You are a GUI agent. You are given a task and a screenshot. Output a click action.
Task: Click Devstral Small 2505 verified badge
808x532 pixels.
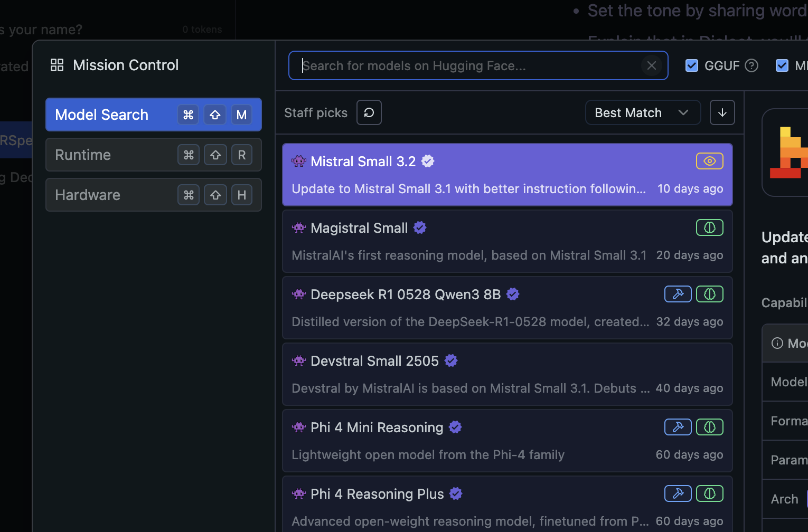point(451,360)
